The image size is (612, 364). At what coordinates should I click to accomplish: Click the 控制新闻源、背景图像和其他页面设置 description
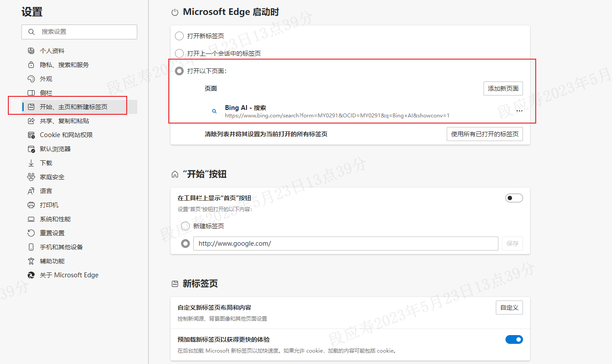click(222, 318)
